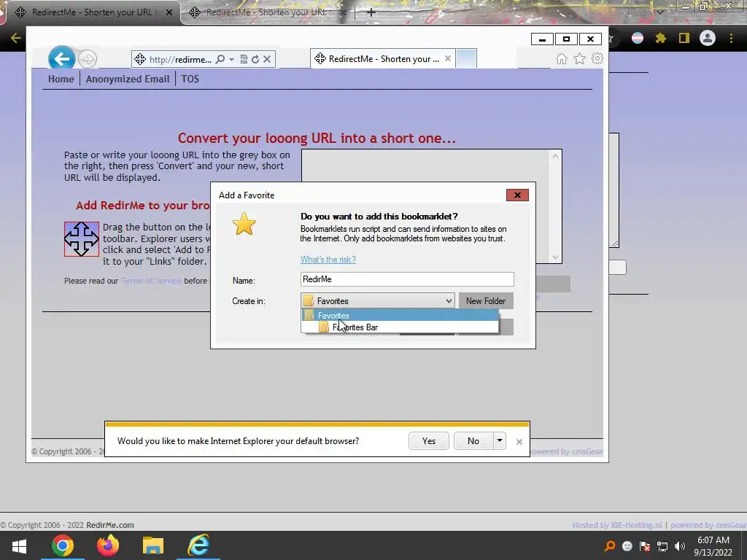
Task: Open the Chrome three-dot menu
Action: coord(731,38)
